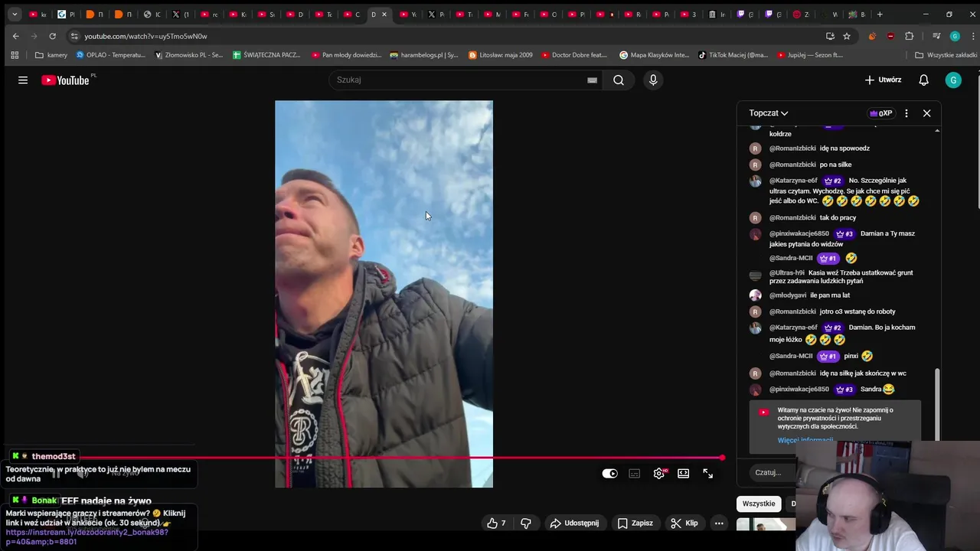Select the Wszystkie filter chip
980x551 pixels.
[759, 504]
